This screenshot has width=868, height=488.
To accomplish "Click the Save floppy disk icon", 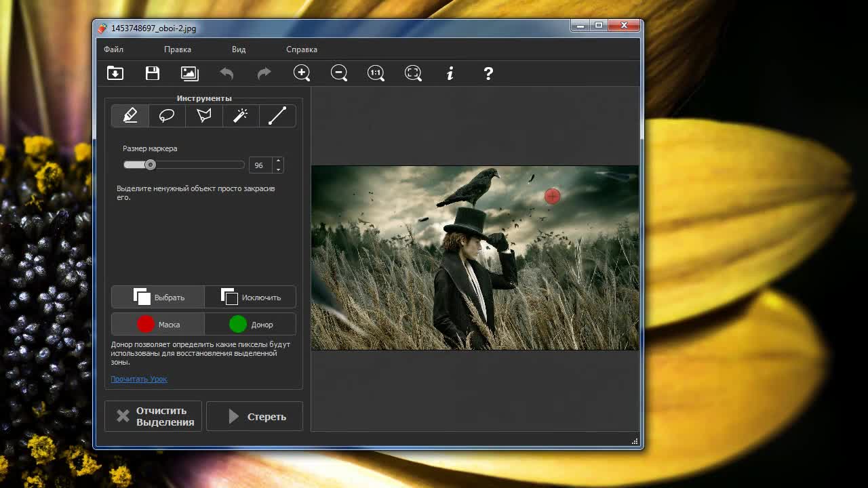I will (153, 73).
